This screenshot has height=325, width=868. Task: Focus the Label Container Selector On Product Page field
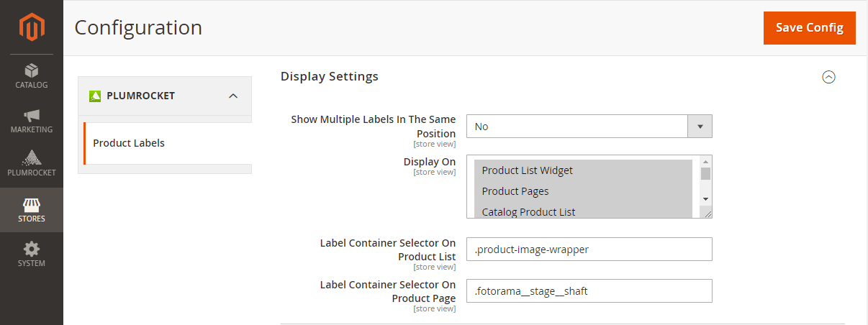tap(589, 290)
